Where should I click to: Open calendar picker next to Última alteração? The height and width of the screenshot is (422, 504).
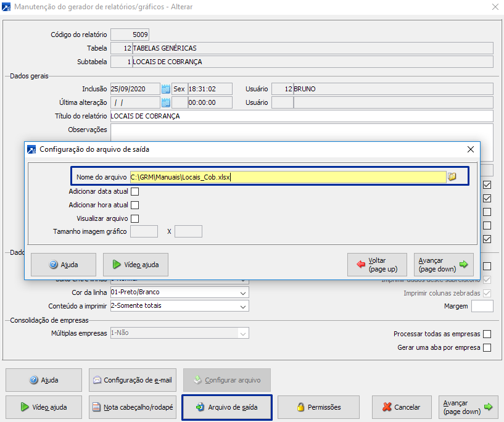click(x=165, y=102)
